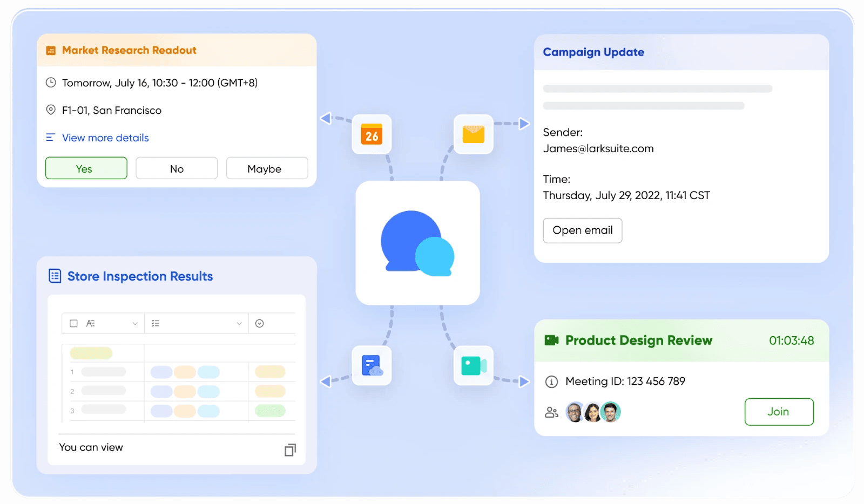Click the blue docs cloud icon
The height and width of the screenshot is (504, 864).
[x=372, y=365]
